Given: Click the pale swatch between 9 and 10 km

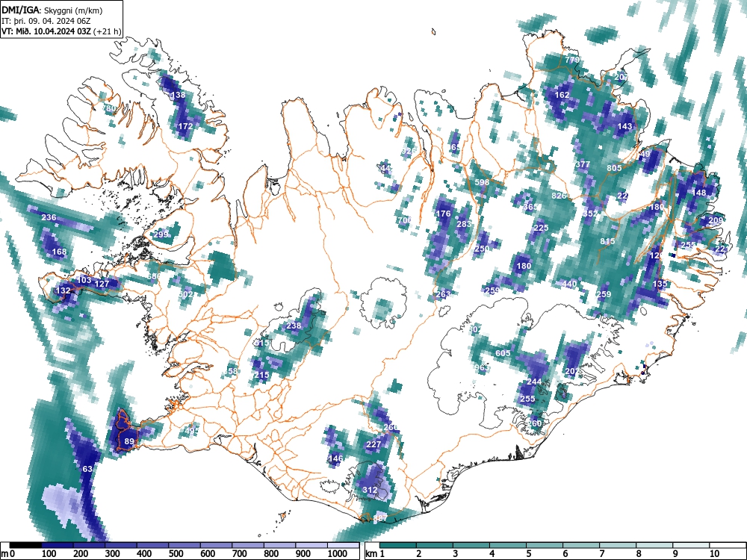Looking at the screenshot, I should 691,545.
